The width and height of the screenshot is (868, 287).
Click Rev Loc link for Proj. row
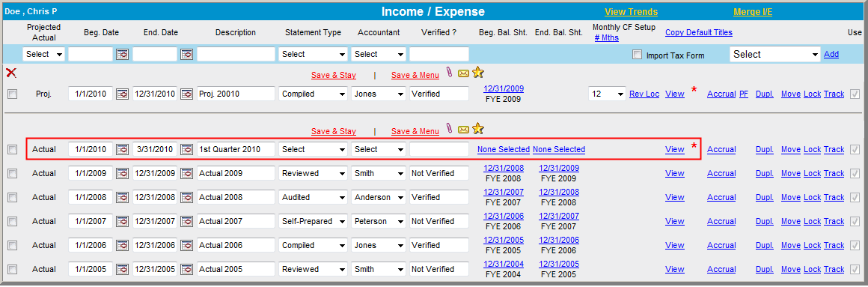[x=644, y=94]
